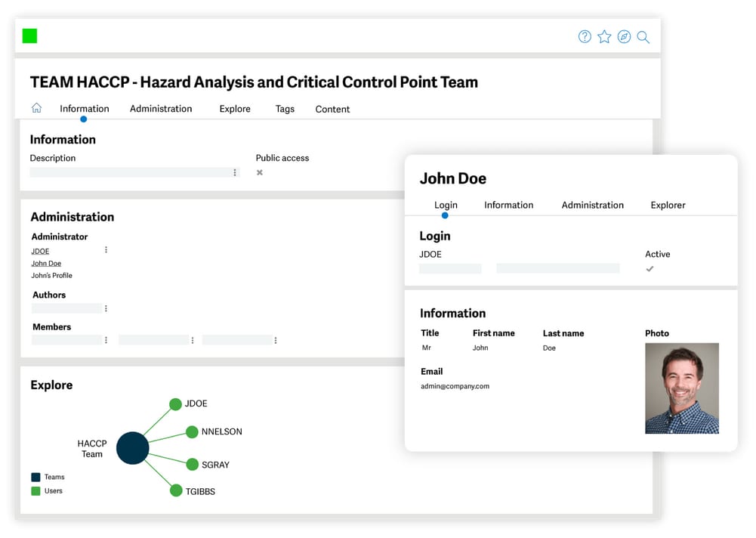Open the Explorer tab in John Doe card

pos(668,205)
